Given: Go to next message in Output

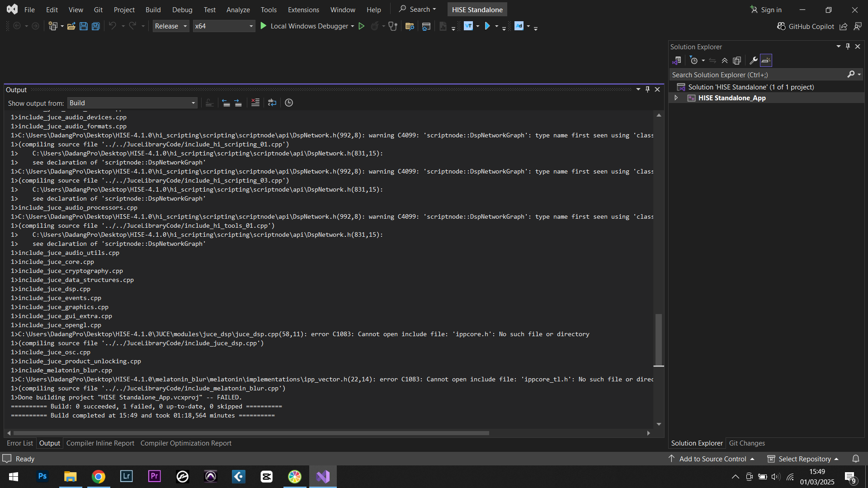Looking at the screenshot, I should (238, 103).
